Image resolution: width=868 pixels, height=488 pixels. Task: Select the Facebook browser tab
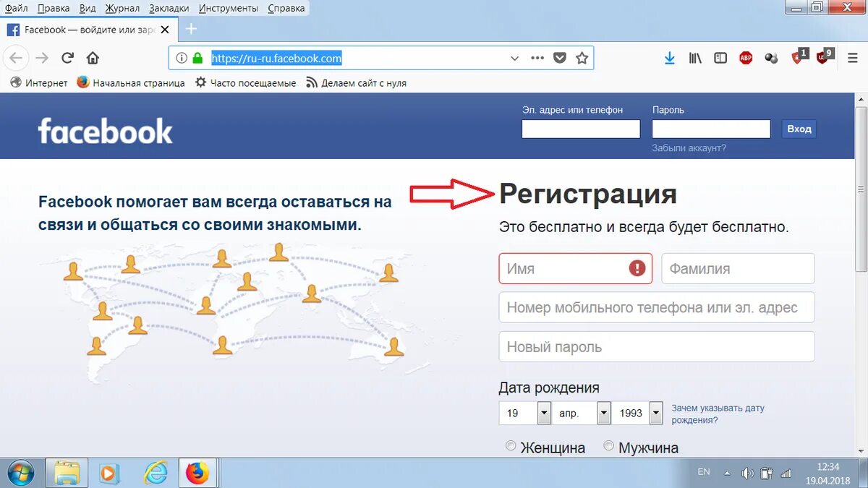tap(88, 30)
